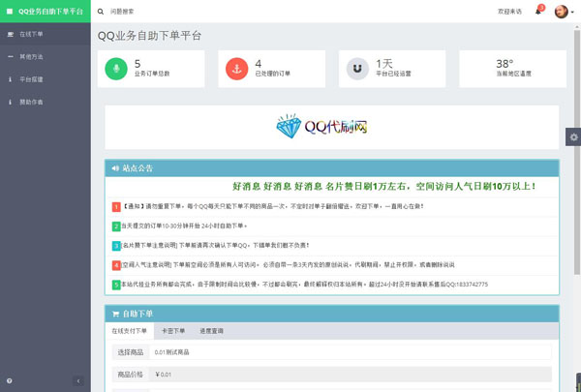Click the announcement mentioning QQ:1833742775

point(305,285)
